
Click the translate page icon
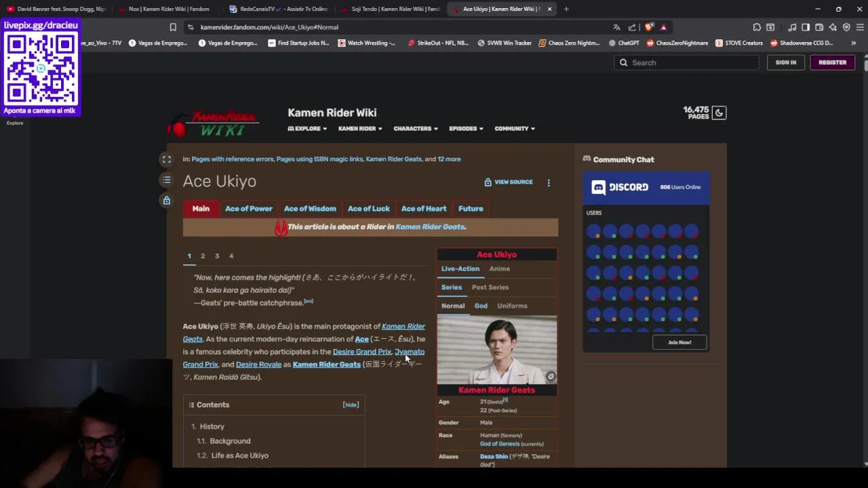click(x=616, y=27)
